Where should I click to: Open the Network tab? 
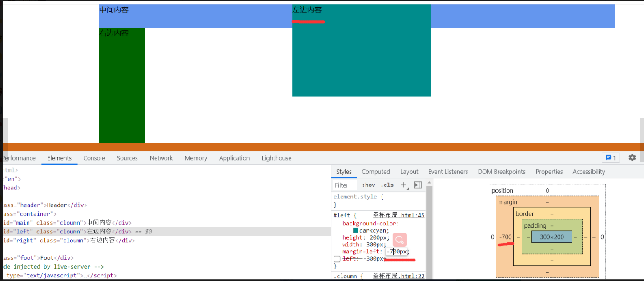[161, 158]
